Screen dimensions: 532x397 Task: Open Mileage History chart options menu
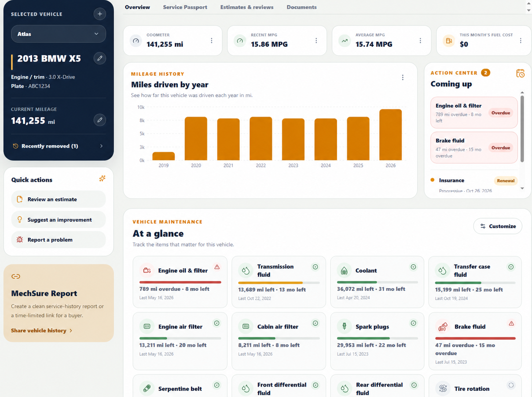pos(403,78)
